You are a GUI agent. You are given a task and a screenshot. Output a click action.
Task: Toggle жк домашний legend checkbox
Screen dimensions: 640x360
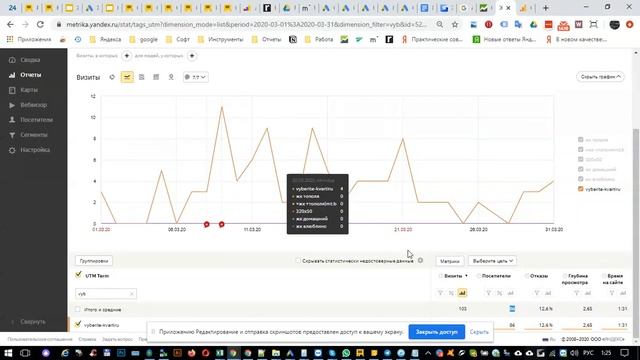click(580, 169)
